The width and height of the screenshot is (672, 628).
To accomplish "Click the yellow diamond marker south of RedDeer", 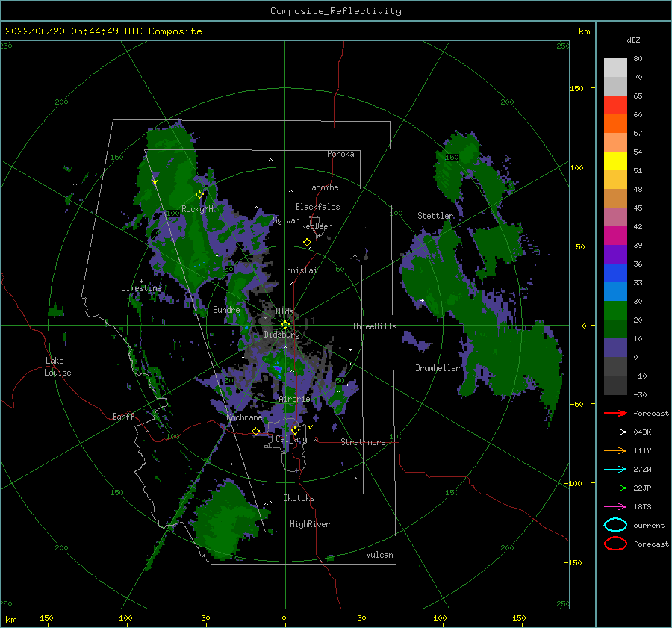I will coord(307,243).
